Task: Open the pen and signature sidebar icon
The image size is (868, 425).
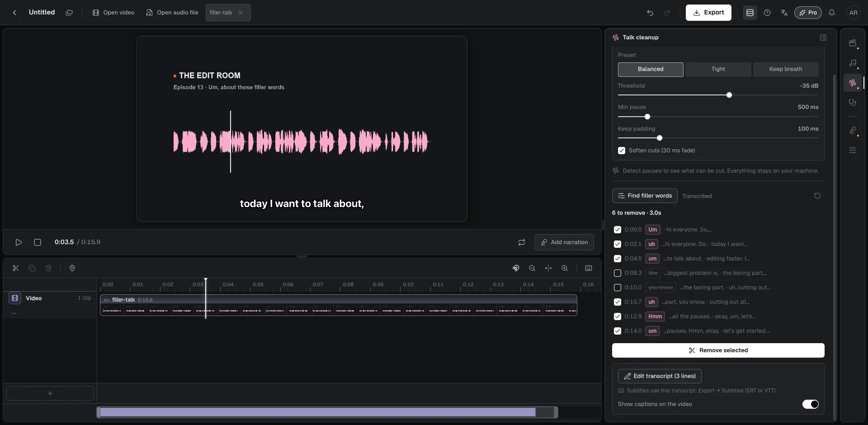Action: coord(853,130)
